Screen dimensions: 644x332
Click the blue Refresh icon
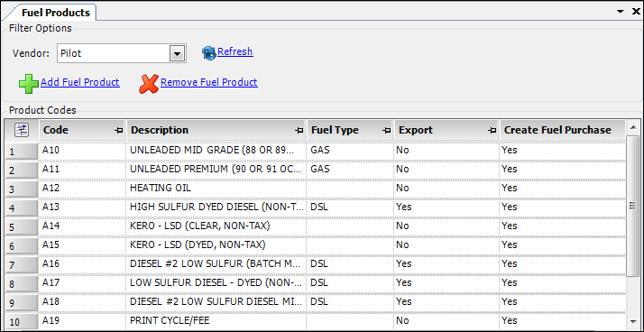(209, 53)
